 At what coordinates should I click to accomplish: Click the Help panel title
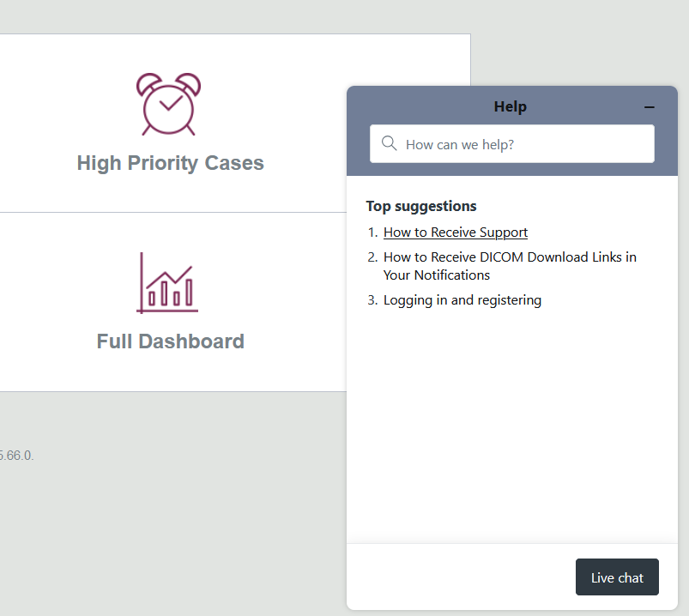pos(510,107)
